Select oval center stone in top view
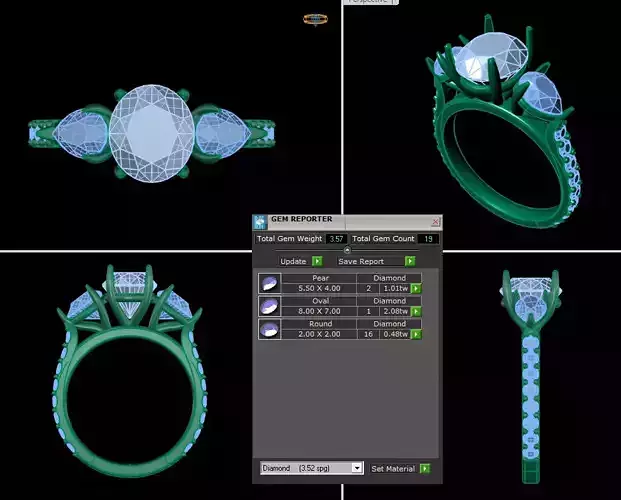The width and height of the screenshot is (621, 500). coord(152,134)
